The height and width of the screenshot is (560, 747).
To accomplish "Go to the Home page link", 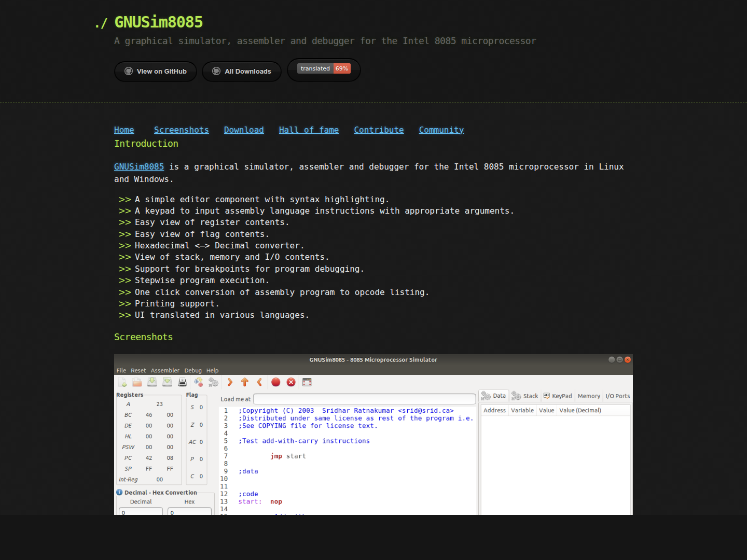I will pos(124,130).
